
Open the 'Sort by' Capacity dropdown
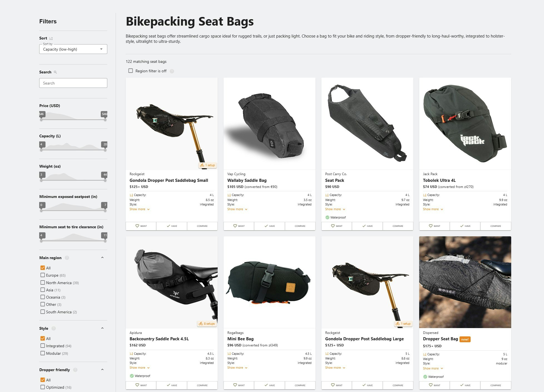pyautogui.click(x=73, y=49)
